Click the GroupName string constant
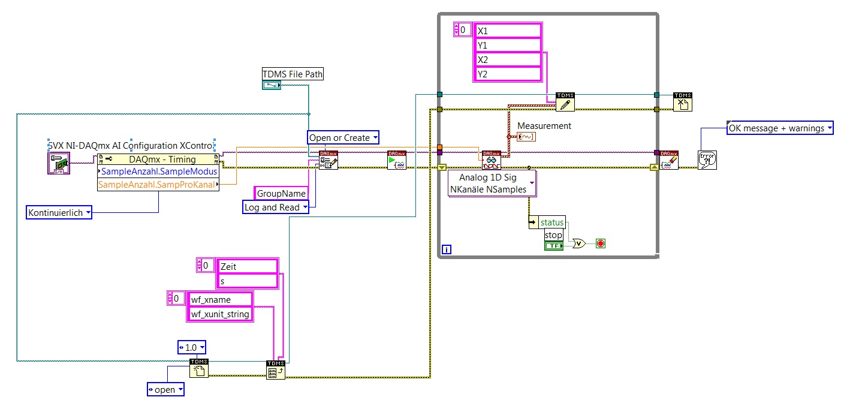This screenshot has width=868, height=400. coord(281,193)
